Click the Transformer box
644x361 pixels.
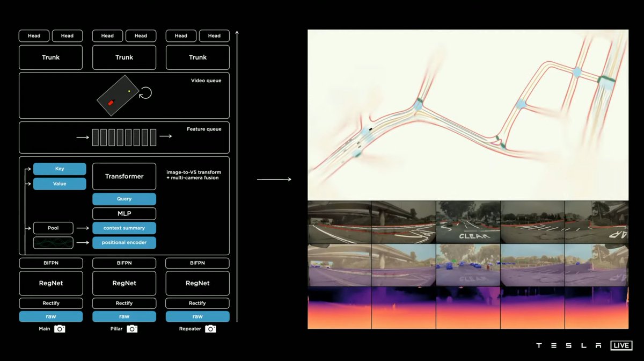click(124, 176)
